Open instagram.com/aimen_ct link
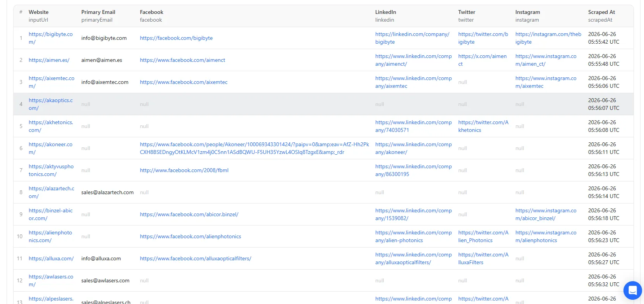 pos(546,60)
